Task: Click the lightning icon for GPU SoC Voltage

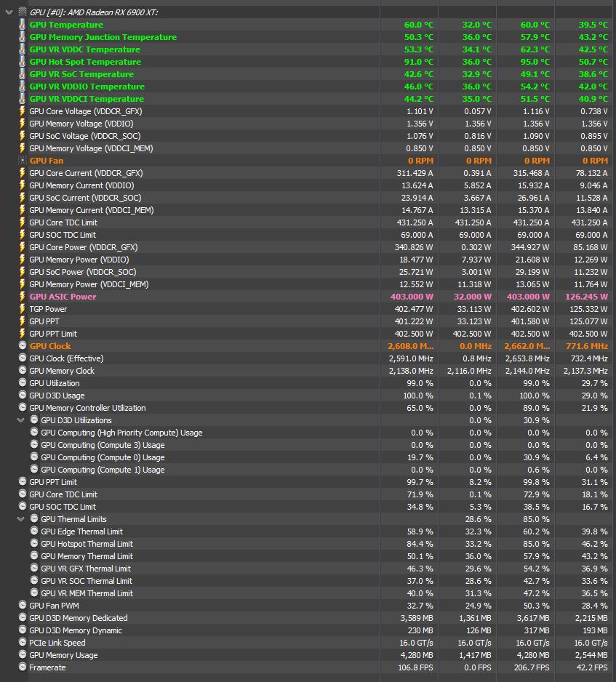Action: [x=23, y=136]
